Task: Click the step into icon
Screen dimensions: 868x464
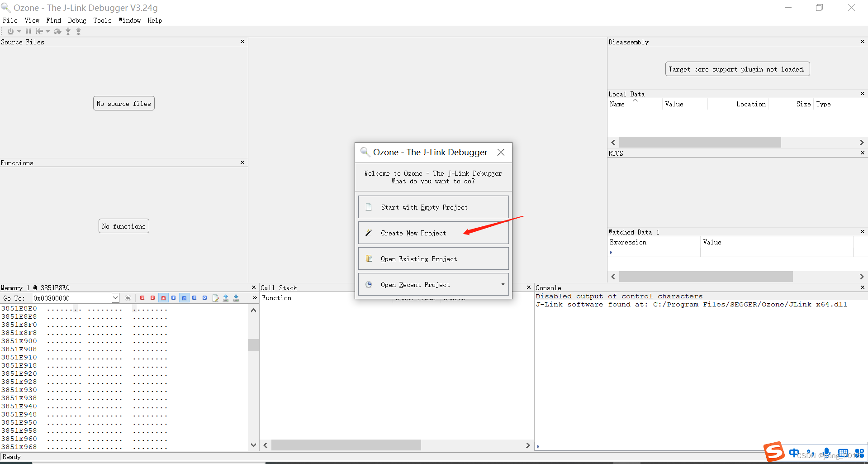Action: pyautogui.click(x=68, y=31)
